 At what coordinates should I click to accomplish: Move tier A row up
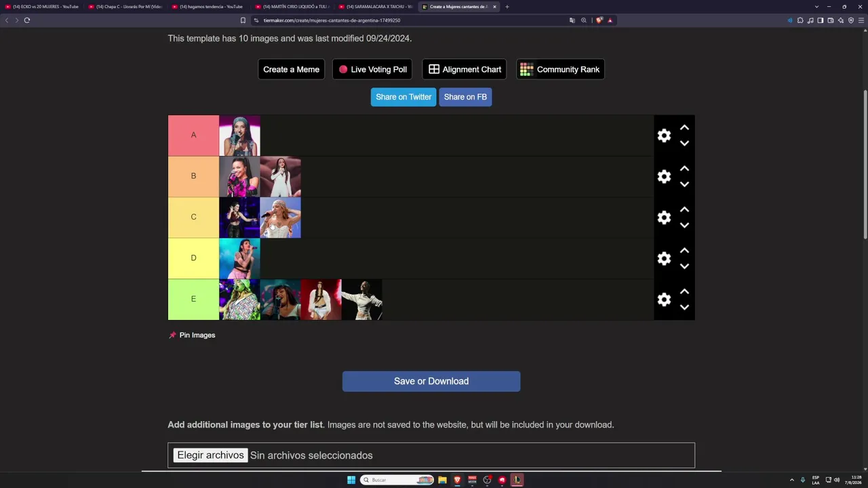(x=684, y=127)
